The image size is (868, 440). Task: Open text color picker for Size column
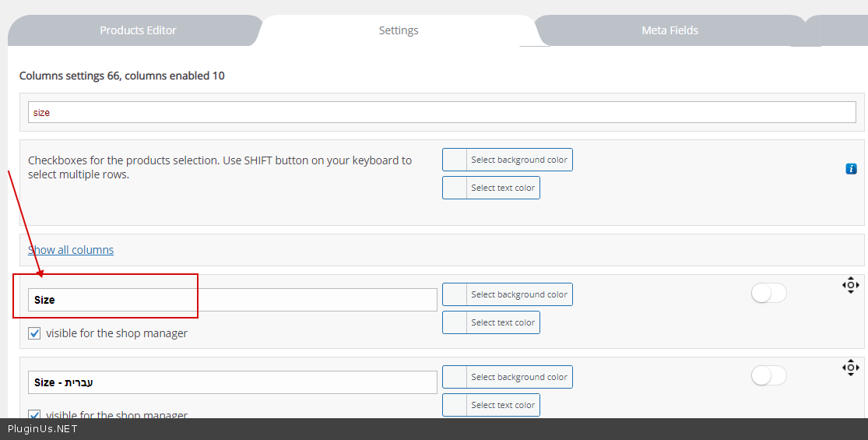click(x=491, y=322)
